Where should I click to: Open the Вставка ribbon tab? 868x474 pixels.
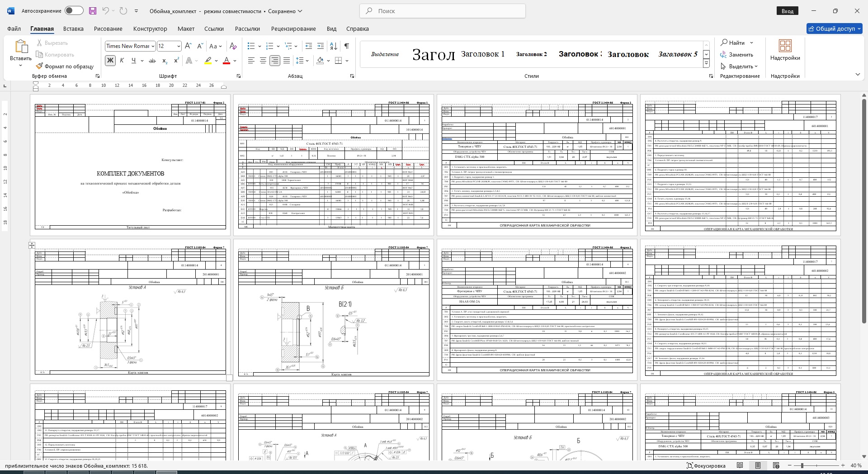pyautogui.click(x=73, y=28)
